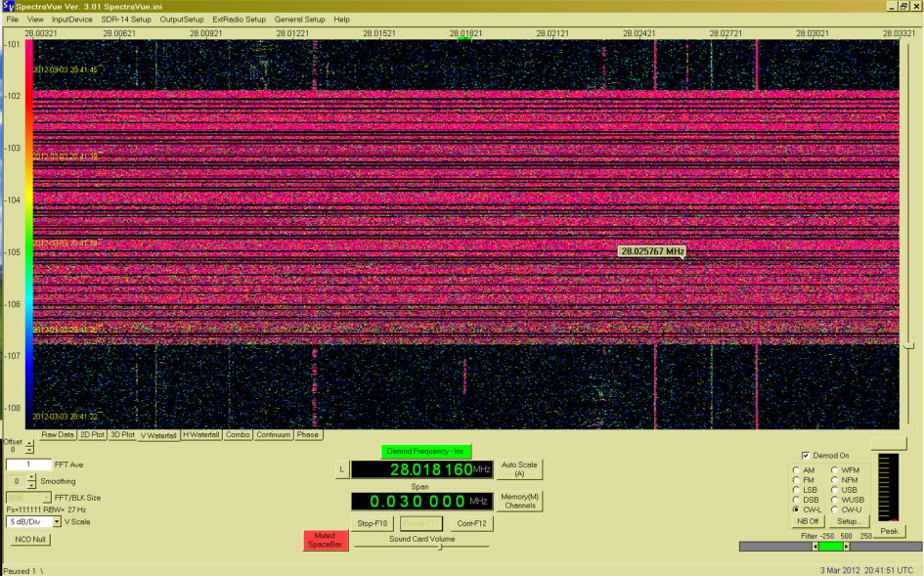The image size is (924, 576).
Task: Toggle the Demod On checkbox
Action: coord(806,456)
